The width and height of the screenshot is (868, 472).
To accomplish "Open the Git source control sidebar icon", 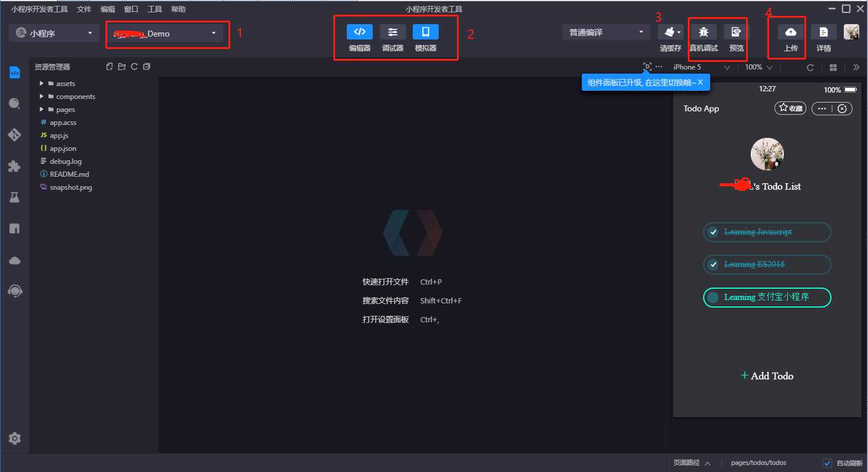I will point(15,135).
